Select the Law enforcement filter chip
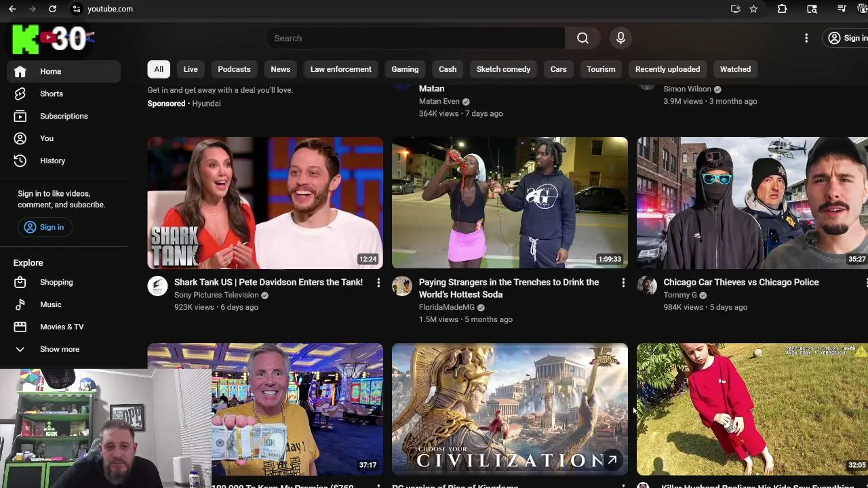The image size is (868, 488). (340, 69)
